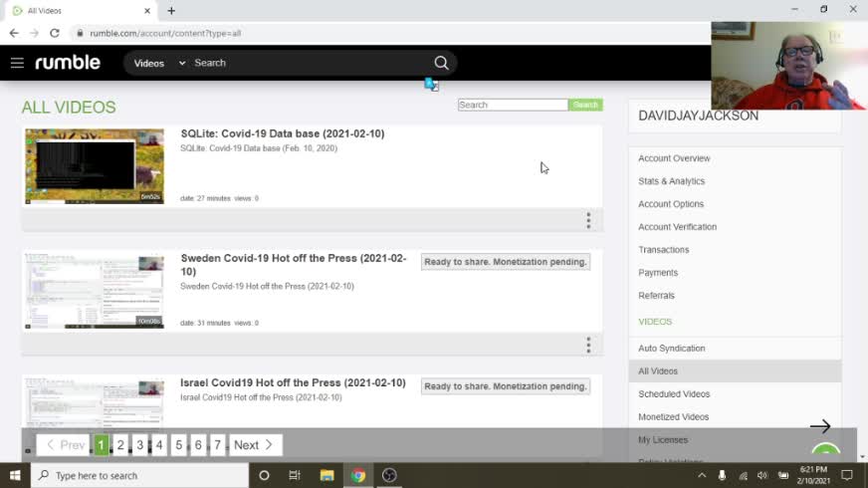Open Sweden Covid-19 Hot off the Press title

click(x=294, y=265)
